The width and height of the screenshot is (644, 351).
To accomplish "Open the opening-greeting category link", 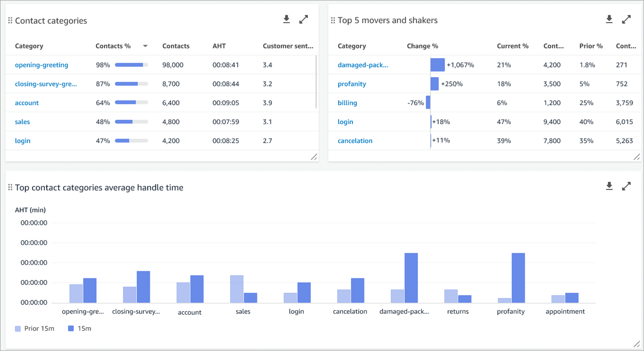I will 41,65.
